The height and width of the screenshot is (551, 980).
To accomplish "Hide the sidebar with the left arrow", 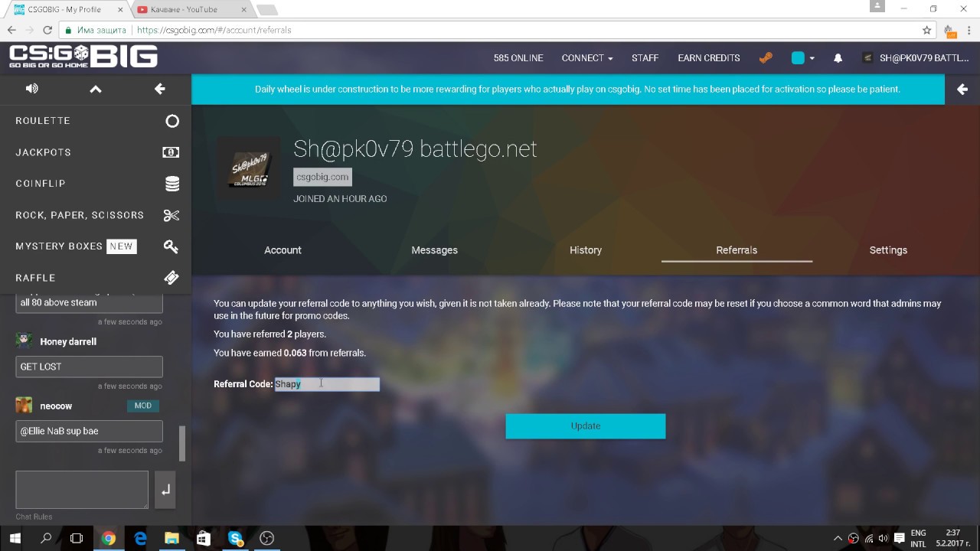I will point(159,89).
